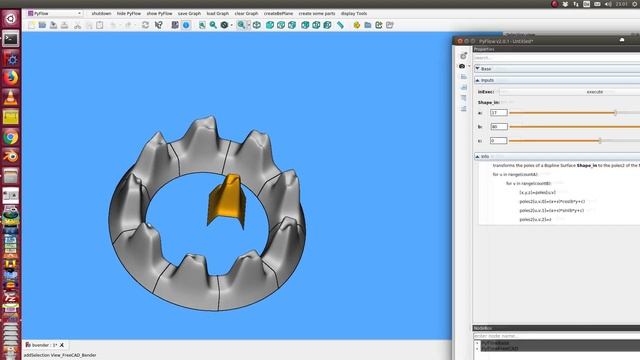Click the createBePlane toolbar command
This screenshot has width=640, height=360.
pyautogui.click(x=278, y=13)
